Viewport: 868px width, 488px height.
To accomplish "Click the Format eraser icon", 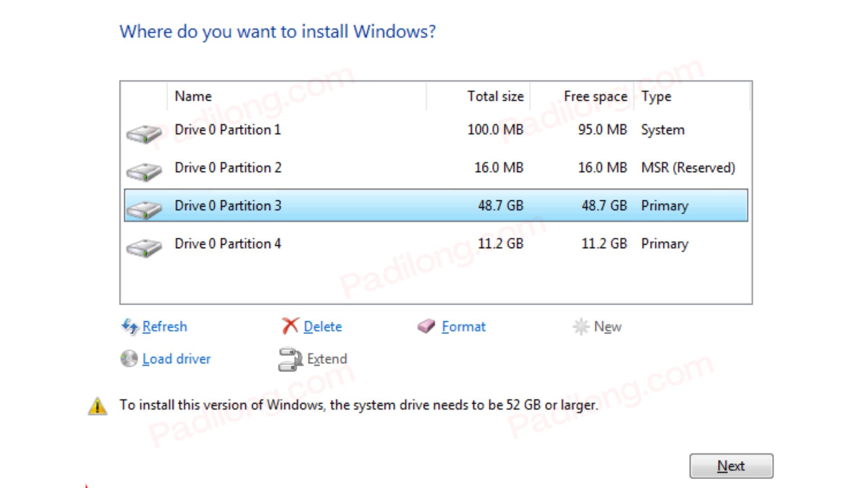I will [425, 326].
